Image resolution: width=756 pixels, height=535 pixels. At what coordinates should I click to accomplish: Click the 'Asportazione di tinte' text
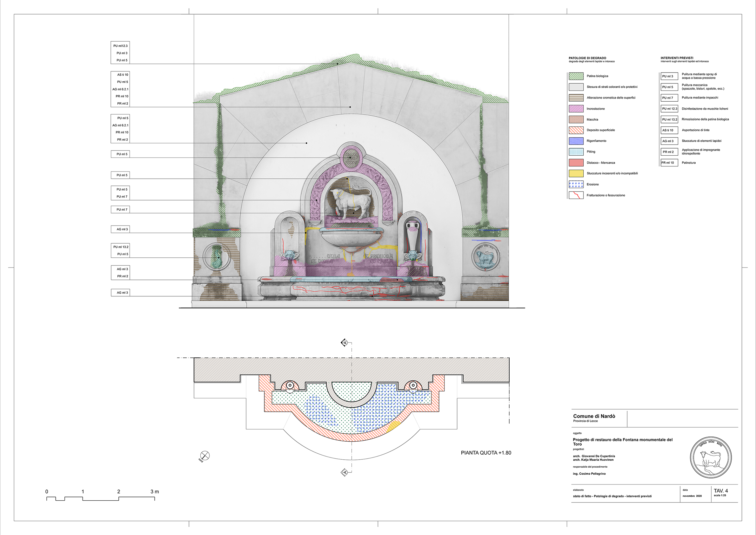696,130
